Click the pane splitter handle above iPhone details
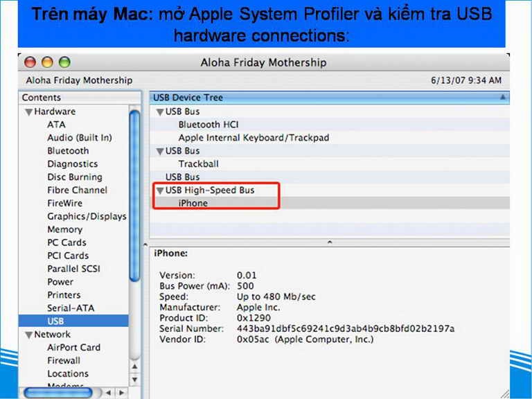The width and height of the screenshot is (532, 399). point(330,242)
